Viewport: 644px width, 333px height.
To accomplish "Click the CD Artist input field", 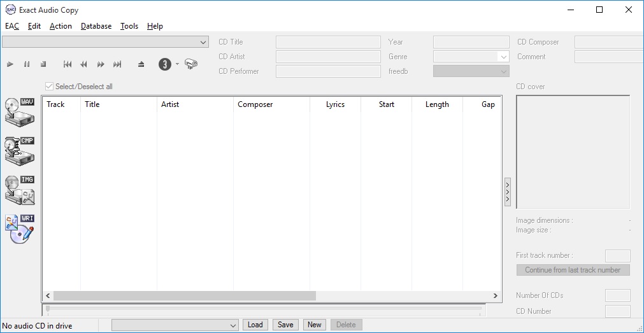I will (x=328, y=57).
